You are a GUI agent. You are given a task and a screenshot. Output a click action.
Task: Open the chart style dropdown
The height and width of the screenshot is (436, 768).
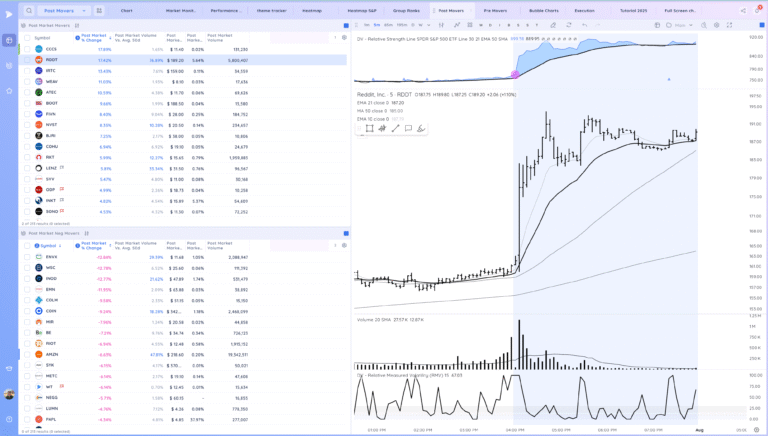tap(441, 25)
